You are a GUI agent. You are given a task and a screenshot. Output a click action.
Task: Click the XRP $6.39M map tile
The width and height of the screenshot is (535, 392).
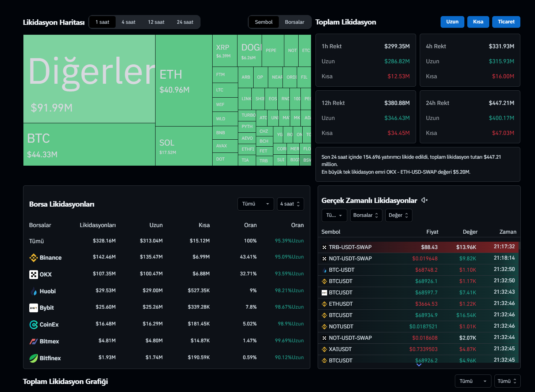(x=225, y=50)
